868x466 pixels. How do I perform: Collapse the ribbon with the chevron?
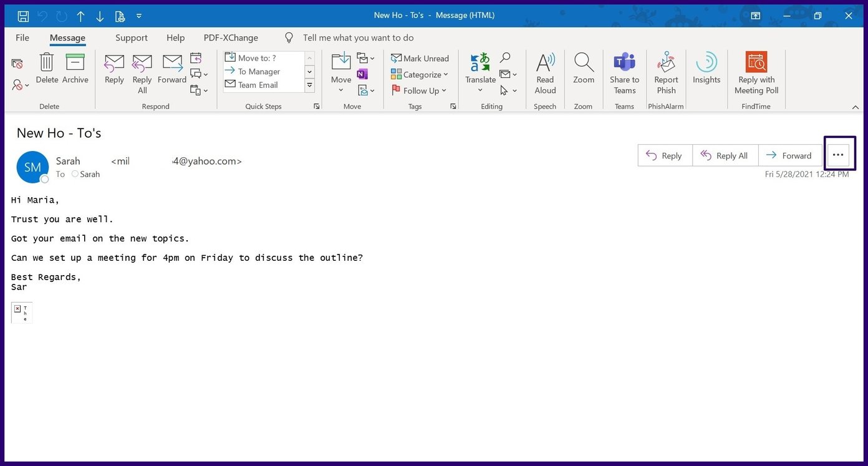[855, 107]
